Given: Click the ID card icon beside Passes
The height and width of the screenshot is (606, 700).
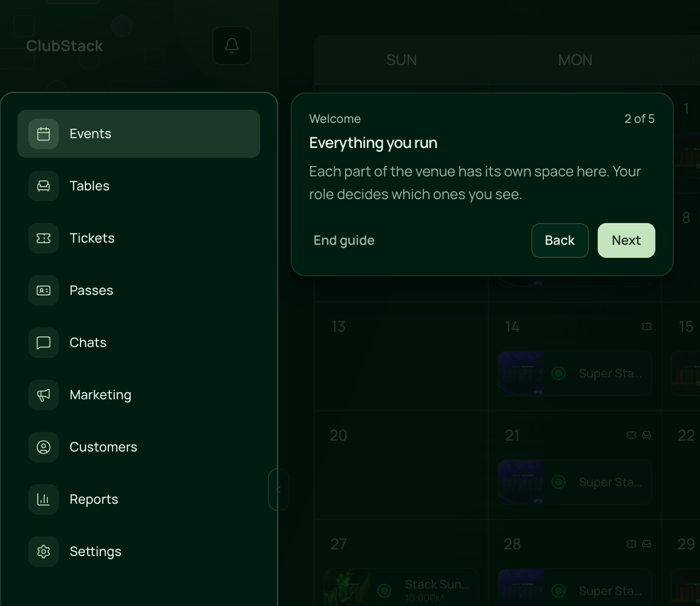Looking at the screenshot, I should click(44, 290).
